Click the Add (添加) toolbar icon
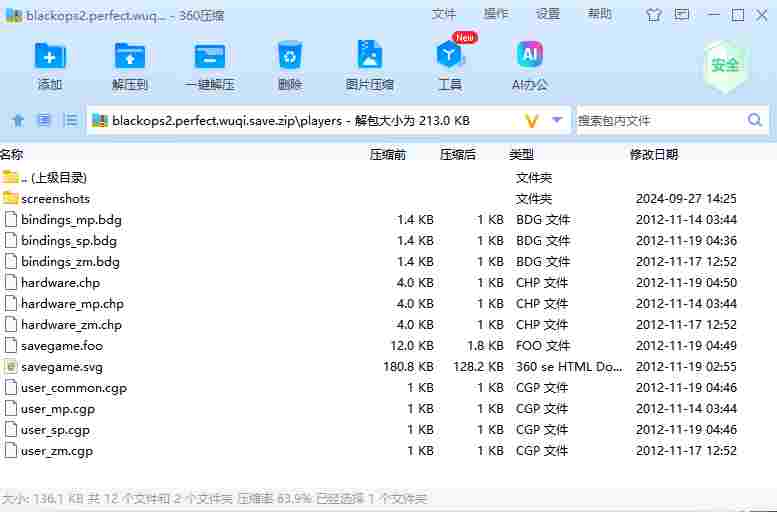The width and height of the screenshot is (777, 512). tap(50, 55)
